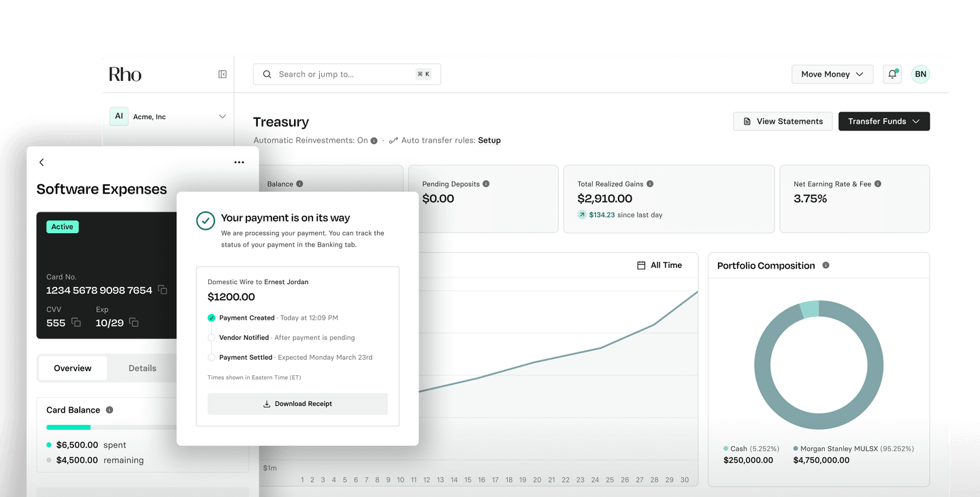Open the three-dot menu on Software Expenses
This screenshot has height=497, width=980.
pyautogui.click(x=239, y=162)
